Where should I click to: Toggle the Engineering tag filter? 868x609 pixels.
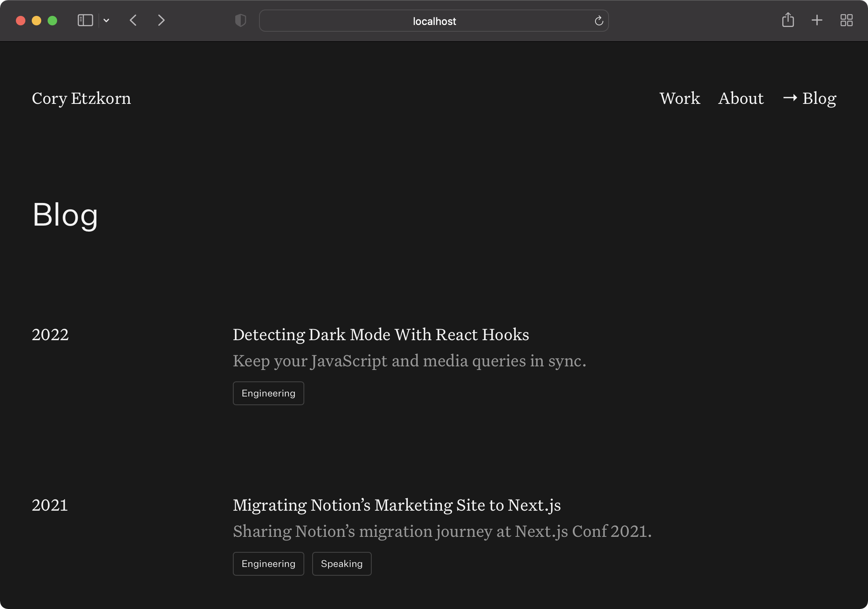coord(268,393)
